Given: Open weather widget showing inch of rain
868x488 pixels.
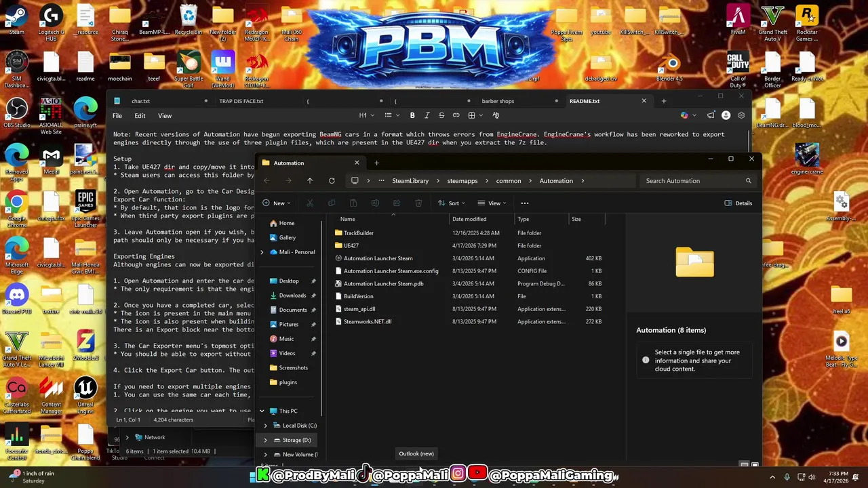Looking at the screenshot, I should 31,477.
